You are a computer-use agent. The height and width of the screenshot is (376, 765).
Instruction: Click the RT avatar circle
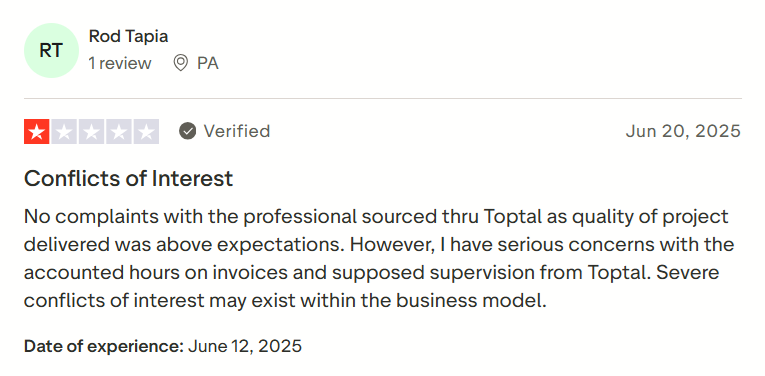point(51,50)
